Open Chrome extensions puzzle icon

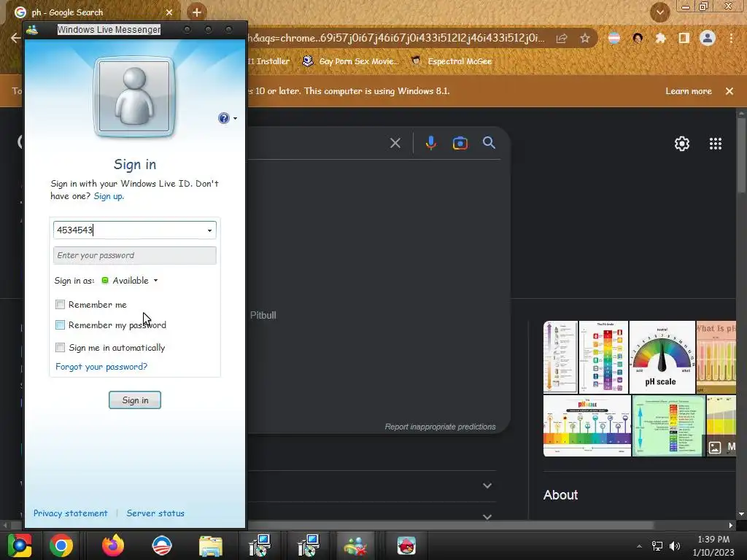(660, 38)
